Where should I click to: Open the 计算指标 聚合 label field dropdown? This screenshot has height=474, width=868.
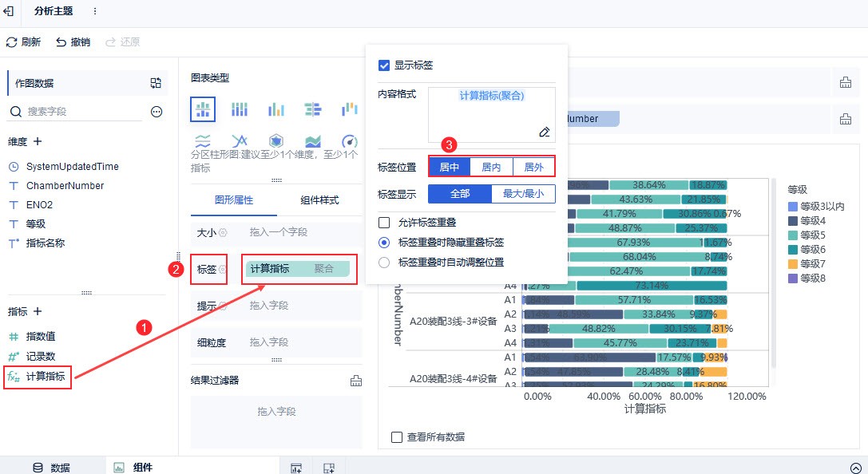[299, 269]
